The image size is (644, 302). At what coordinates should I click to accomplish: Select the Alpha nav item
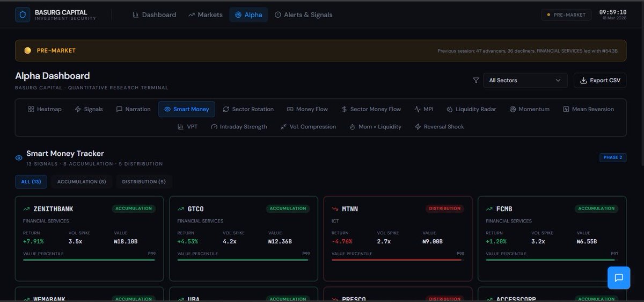248,15
